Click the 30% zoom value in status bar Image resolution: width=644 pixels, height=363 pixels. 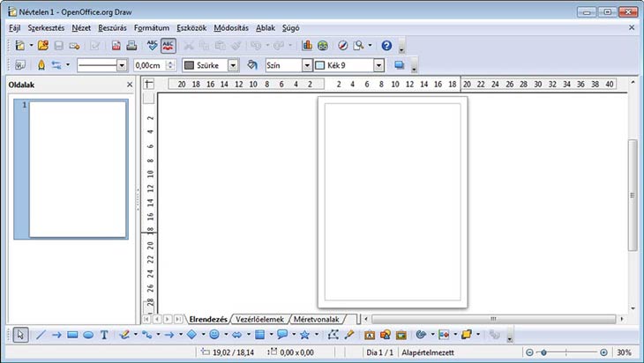click(624, 352)
